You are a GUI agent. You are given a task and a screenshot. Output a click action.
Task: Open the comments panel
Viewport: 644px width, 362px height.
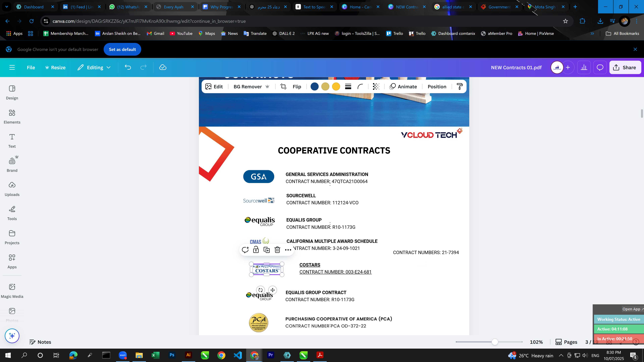600,67
